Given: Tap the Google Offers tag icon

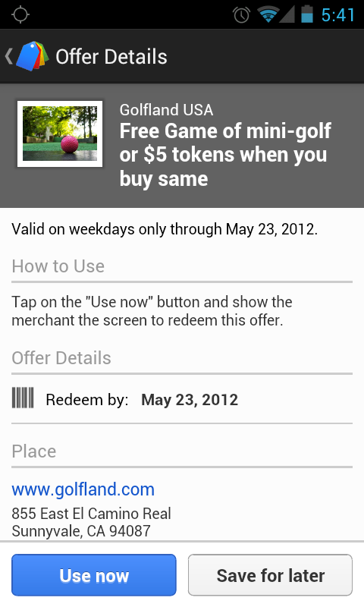Looking at the screenshot, I should [33, 56].
